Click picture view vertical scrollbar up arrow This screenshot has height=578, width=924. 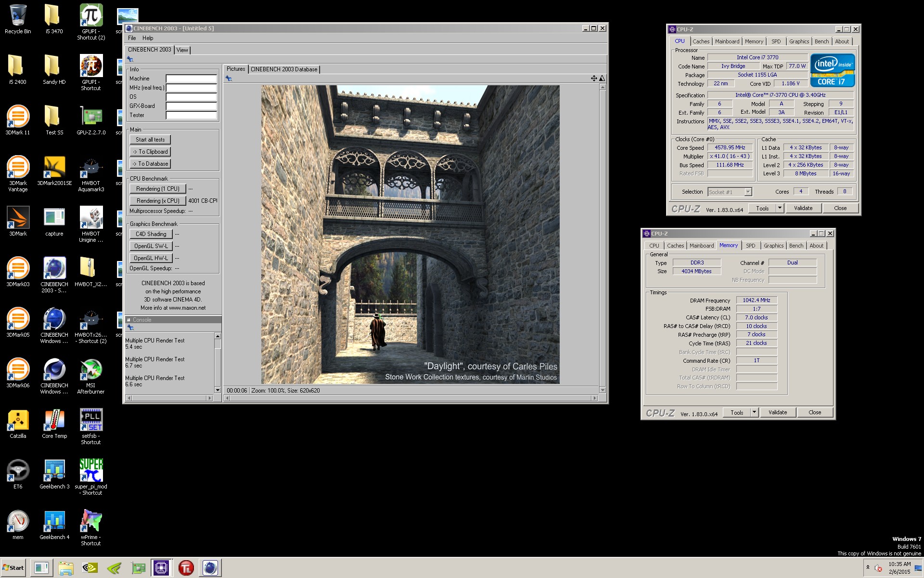[x=602, y=87]
